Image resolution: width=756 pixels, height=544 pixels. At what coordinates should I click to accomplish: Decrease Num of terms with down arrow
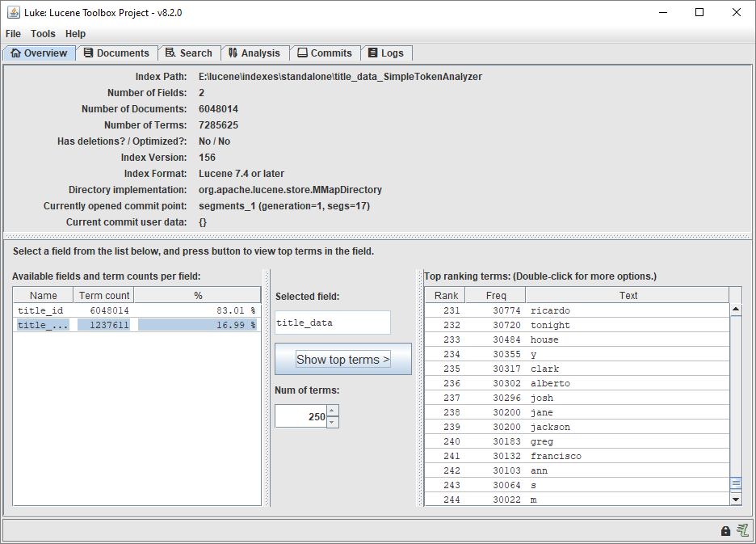(333, 422)
